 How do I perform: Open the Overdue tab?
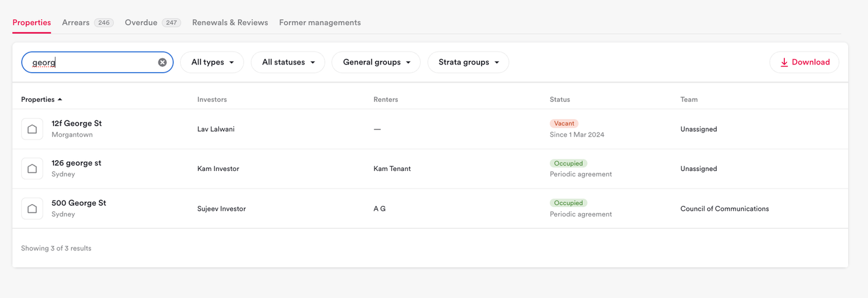(141, 22)
